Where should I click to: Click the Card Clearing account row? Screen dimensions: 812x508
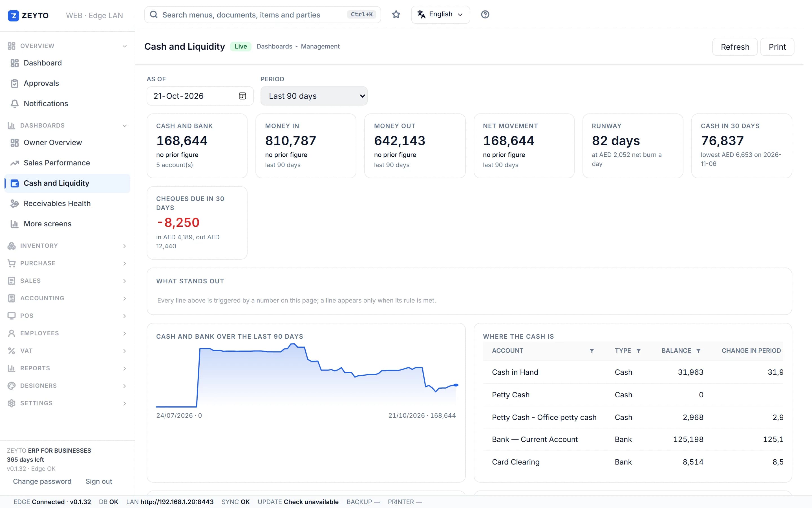632,462
